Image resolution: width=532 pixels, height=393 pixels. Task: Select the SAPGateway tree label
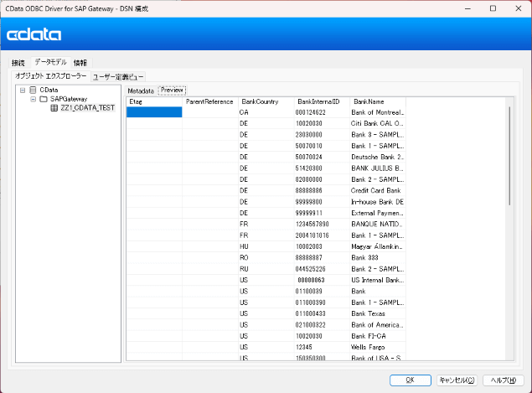click(69, 99)
